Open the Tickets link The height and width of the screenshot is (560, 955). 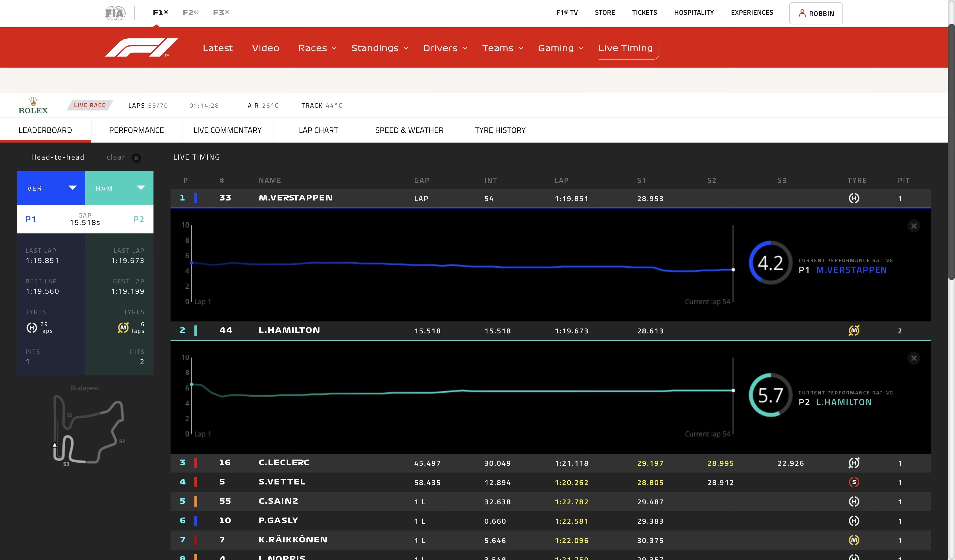click(x=644, y=12)
